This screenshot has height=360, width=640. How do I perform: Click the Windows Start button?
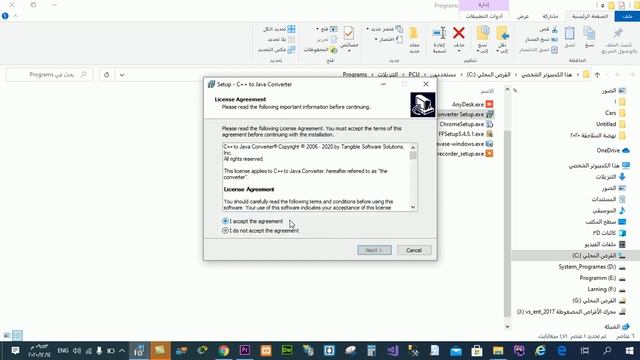pos(629,351)
